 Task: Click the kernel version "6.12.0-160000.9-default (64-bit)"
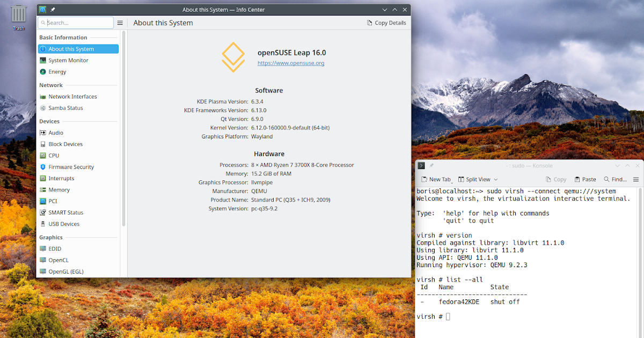(x=290, y=128)
